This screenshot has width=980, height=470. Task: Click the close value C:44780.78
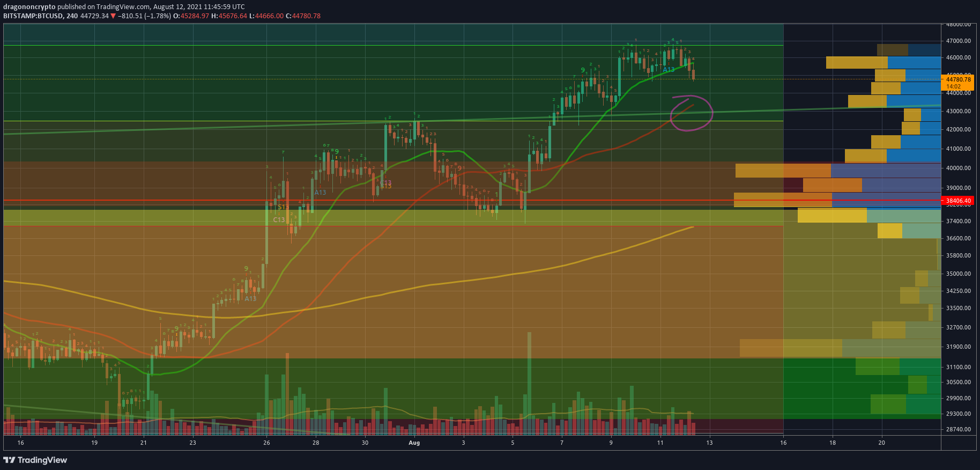(303, 16)
